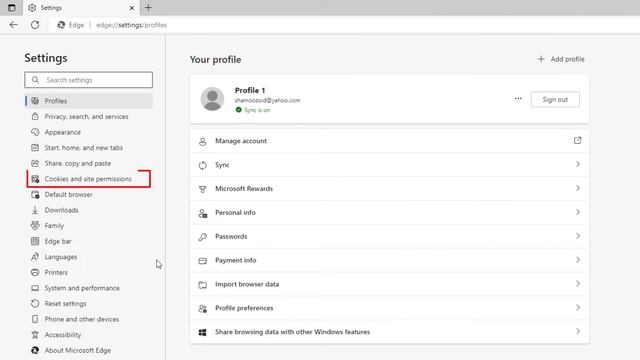This screenshot has height=360, width=640.
Task: Click the Search settings field
Action: (89, 80)
